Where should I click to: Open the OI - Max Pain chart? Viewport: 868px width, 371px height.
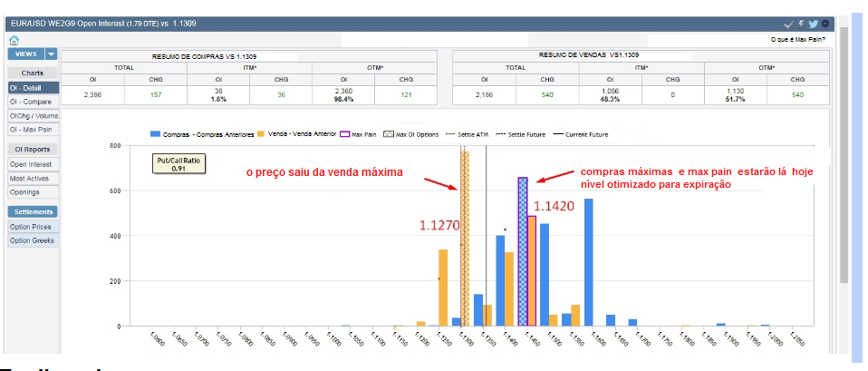point(34,130)
